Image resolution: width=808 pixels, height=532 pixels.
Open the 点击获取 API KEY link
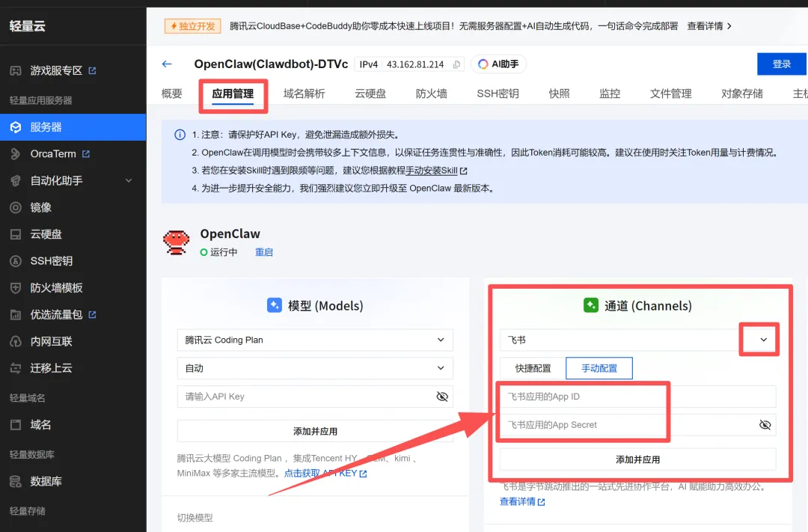coord(325,473)
